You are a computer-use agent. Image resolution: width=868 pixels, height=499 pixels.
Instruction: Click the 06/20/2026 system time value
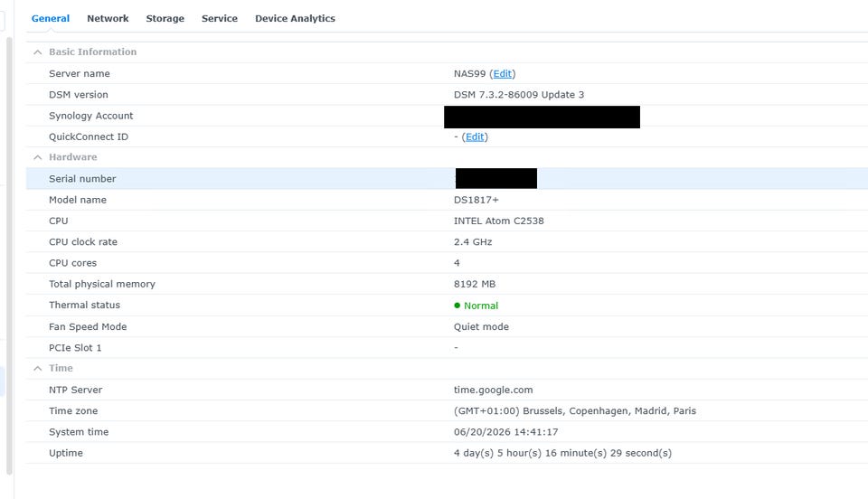[506, 431]
